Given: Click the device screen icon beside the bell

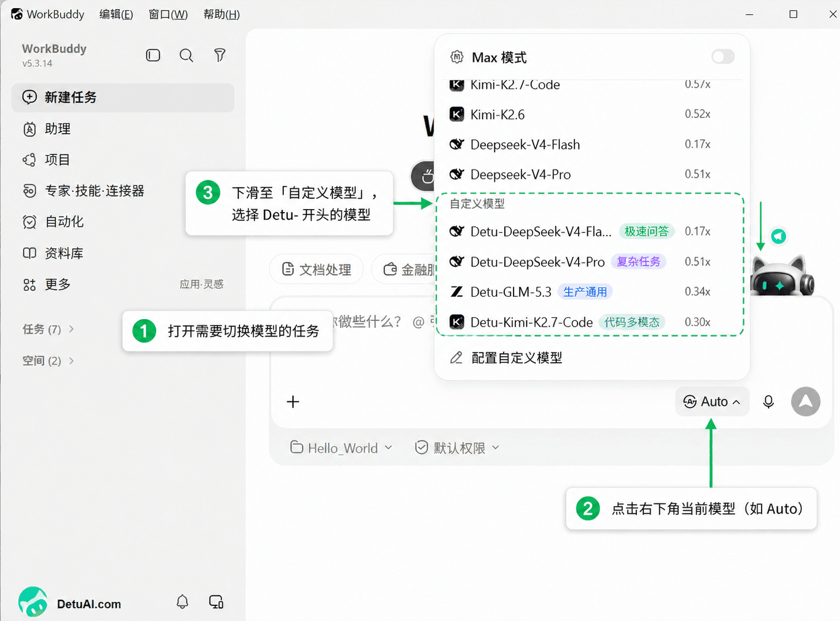Looking at the screenshot, I should tap(216, 602).
